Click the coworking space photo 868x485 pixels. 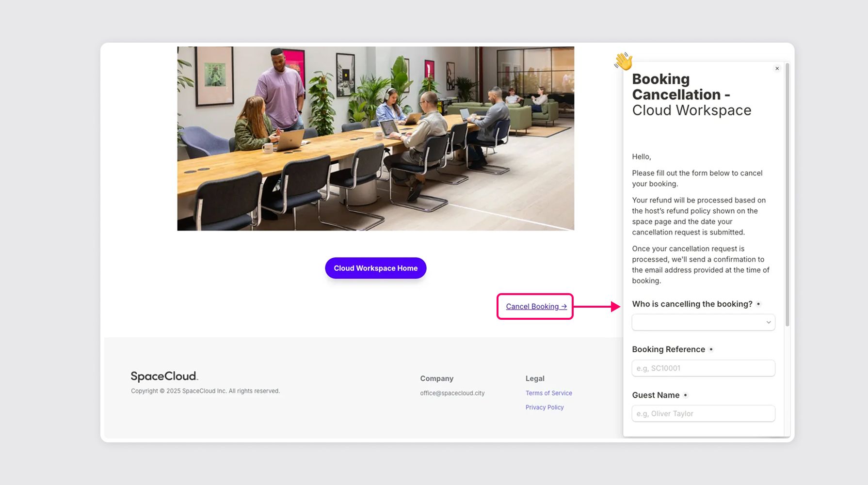376,139
